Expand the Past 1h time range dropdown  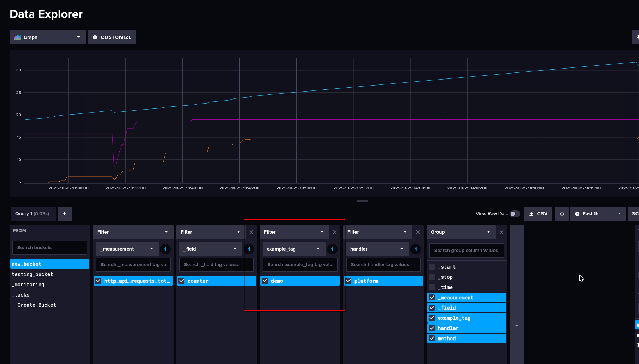coord(598,214)
